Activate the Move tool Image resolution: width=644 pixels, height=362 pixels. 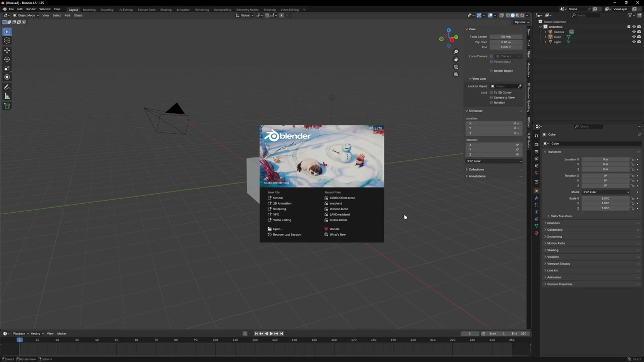(x=7, y=50)
